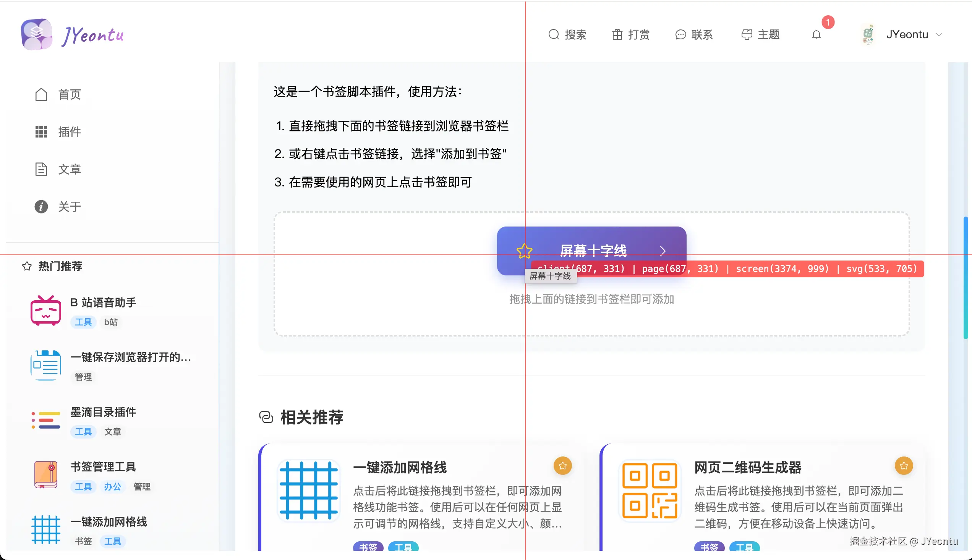Click the 墨滴目录插件 list icon

(46, 420)
